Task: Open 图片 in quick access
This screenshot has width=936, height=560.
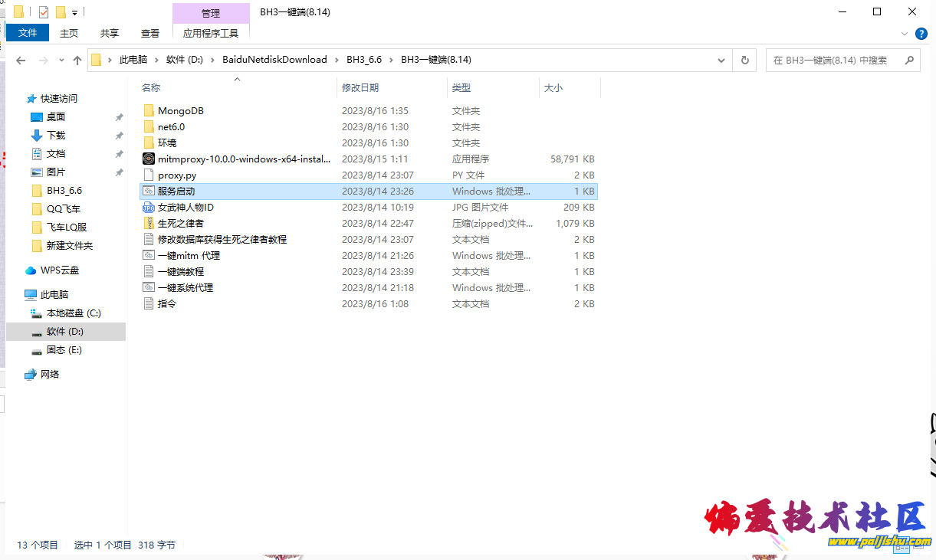Action: click(x=56, y=172)
